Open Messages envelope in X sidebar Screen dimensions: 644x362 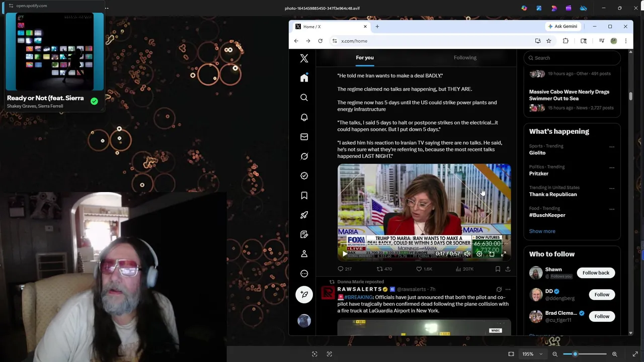coord(304,137)
